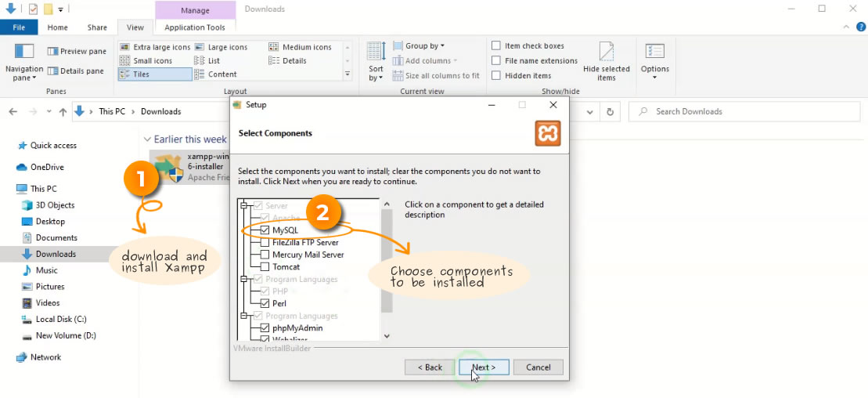Collapse the Server tree node

tap(243, 205)
